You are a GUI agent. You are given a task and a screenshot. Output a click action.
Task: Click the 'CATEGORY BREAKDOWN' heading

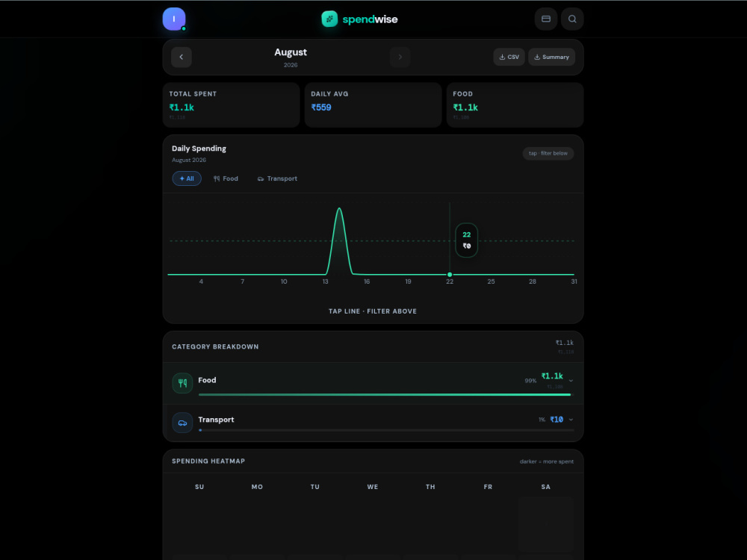pyautogui.click(x=215, y=346)
